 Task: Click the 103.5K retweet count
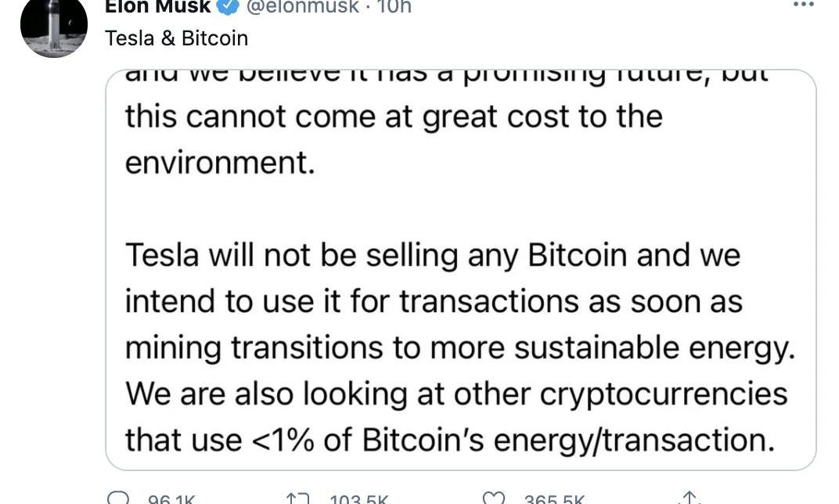[x=360, y=500]
